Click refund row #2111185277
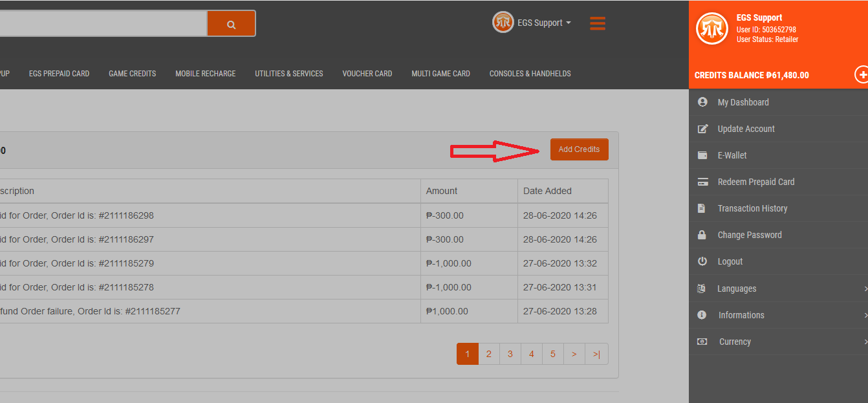Viewport: 868px width, 403px height. pyautogui.click(x=304, y=311)
